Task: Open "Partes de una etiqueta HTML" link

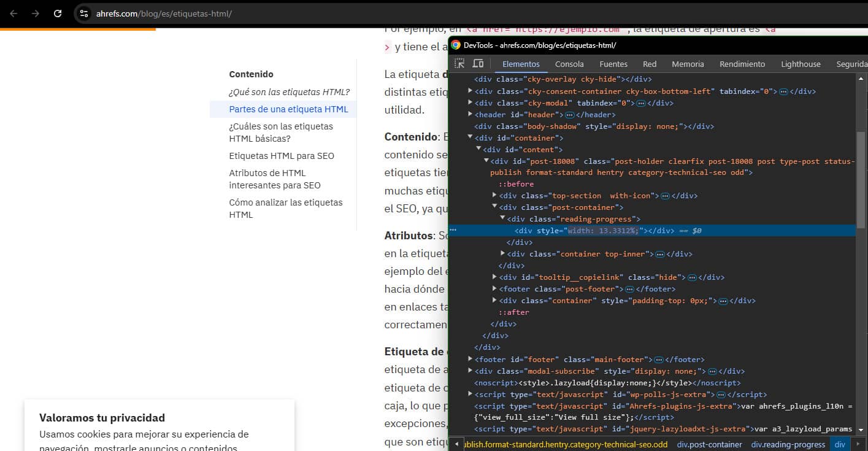Action: (x=288, y=109)
